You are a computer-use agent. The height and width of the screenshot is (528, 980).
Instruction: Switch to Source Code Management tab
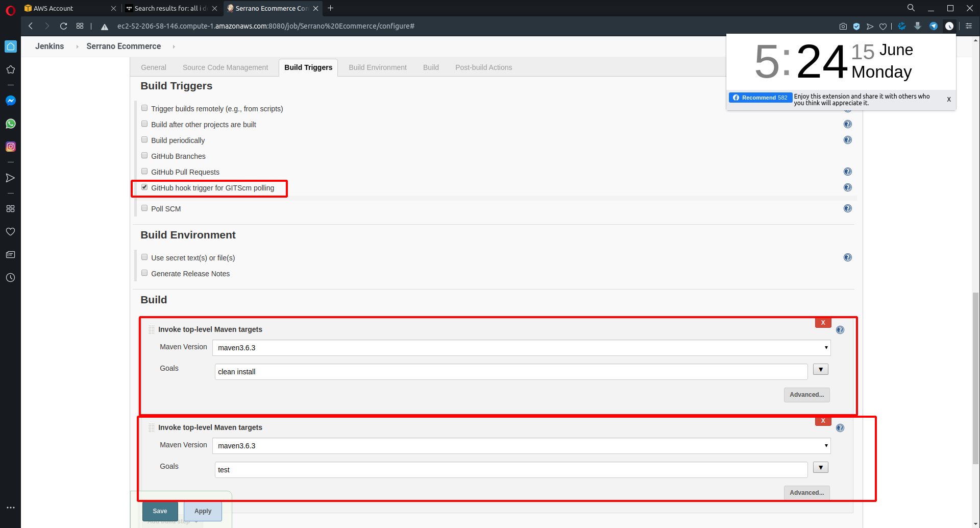click(225, 67)
